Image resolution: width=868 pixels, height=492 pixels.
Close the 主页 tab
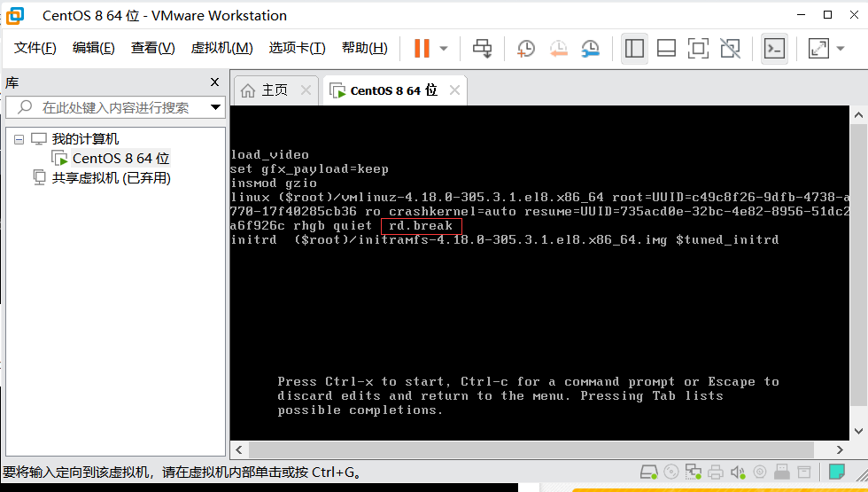[x=306, y=90]
